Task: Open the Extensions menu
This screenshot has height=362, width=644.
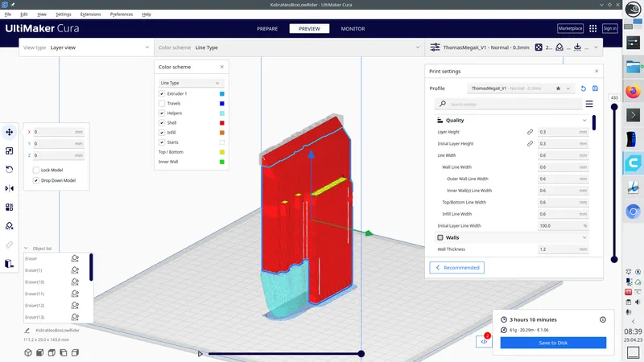Action: click(x=90, y=14)
